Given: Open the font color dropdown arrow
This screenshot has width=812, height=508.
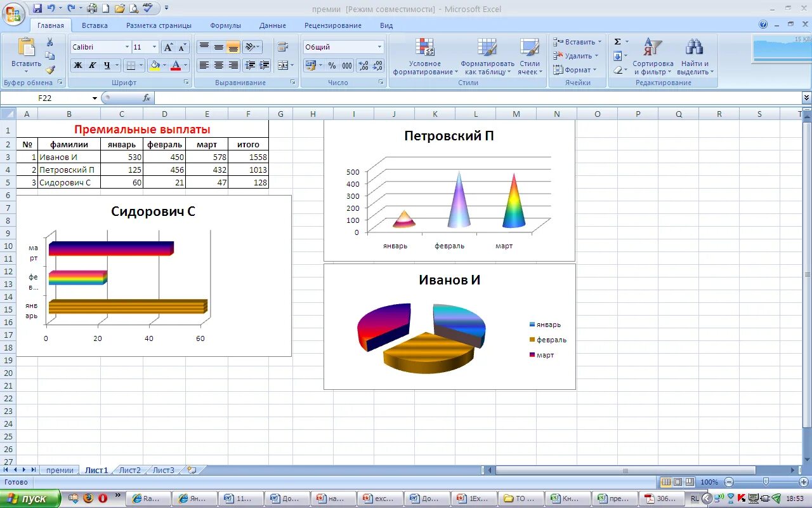Looking at the screenshot, I should 186,65.
